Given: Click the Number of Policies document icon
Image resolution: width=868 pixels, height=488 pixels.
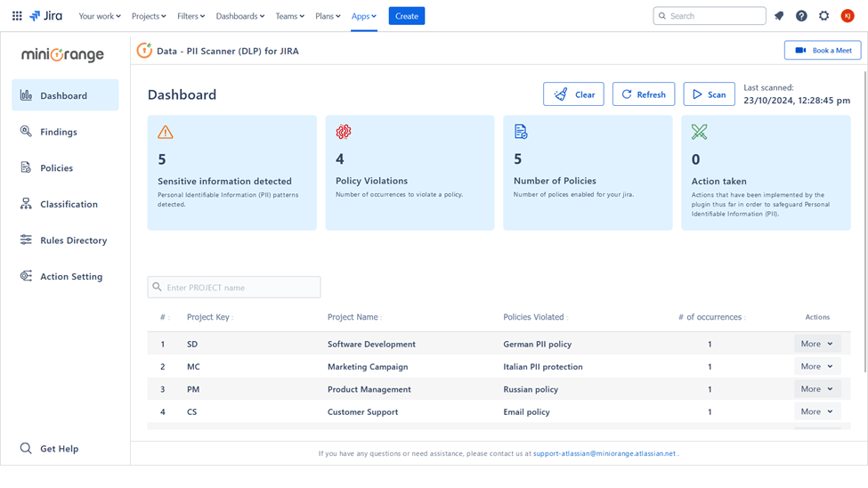Looking at the screenshot, I should (x=521, y=131).
